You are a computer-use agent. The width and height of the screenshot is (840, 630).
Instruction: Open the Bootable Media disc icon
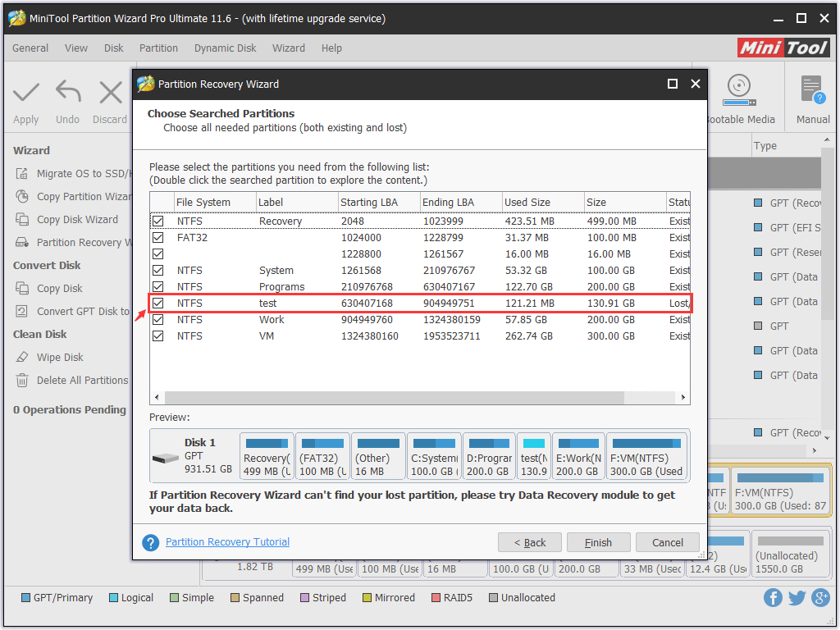tap(739, 90)
